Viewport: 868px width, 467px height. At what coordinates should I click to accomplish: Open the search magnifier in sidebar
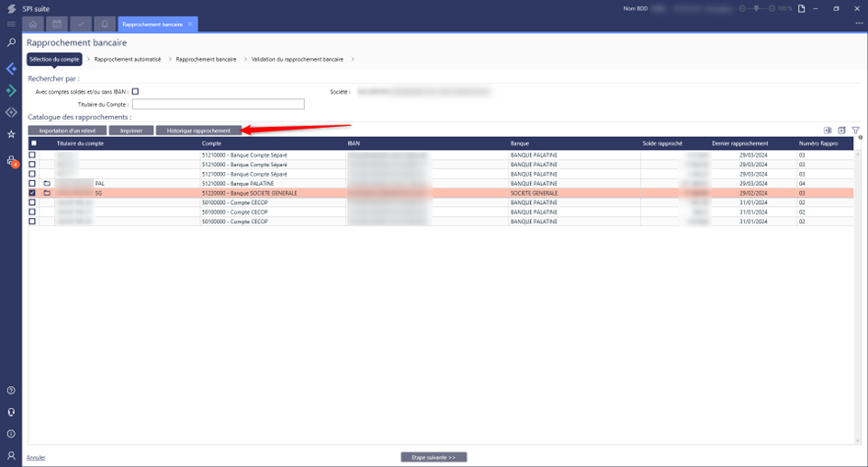pos(11,42)
